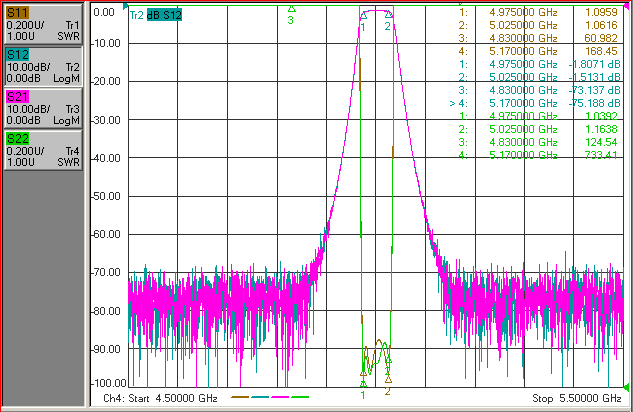Image resolution: width=633 pixels, height=412 pixels.
Task: Click the teal S12 legend color line
Action: coord(260,397)
